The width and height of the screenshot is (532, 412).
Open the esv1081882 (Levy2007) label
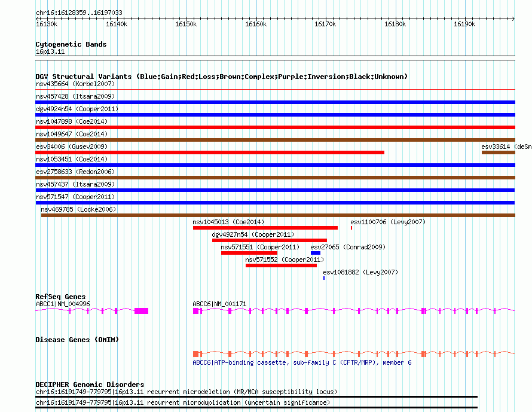(x=360, y=272)
